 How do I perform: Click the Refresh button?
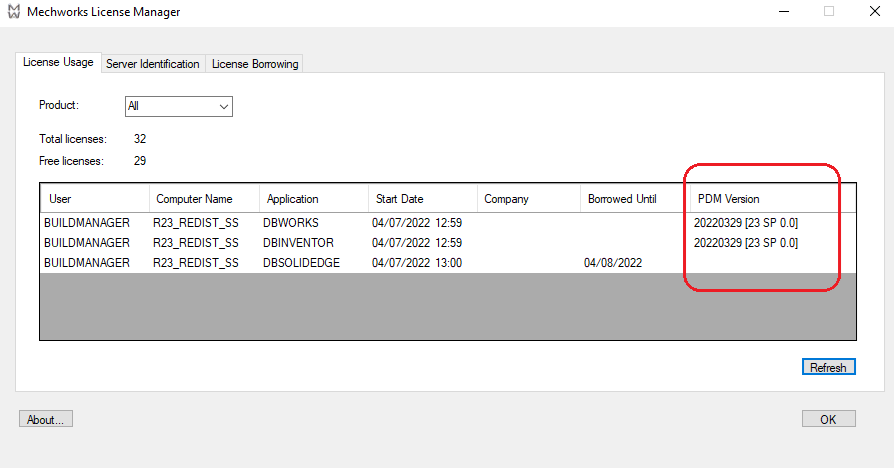(828, 367)
